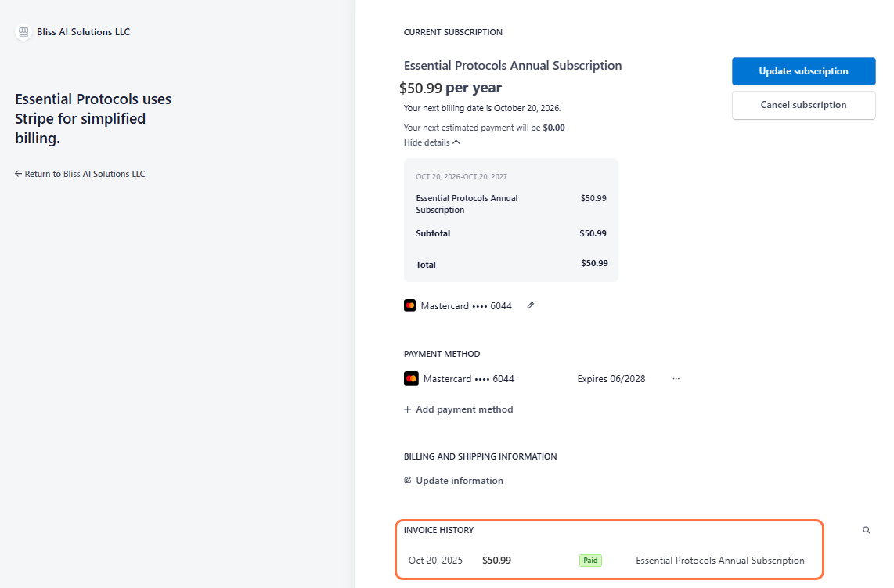
Task: Click the chevron next to Hide details
Action: (456, 142)
